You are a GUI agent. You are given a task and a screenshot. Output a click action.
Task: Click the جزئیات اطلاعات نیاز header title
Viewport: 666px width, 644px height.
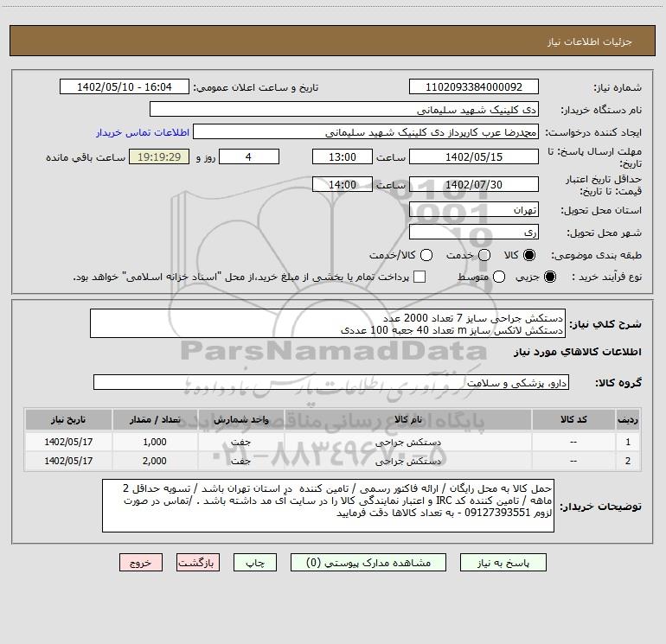point(590,41)
